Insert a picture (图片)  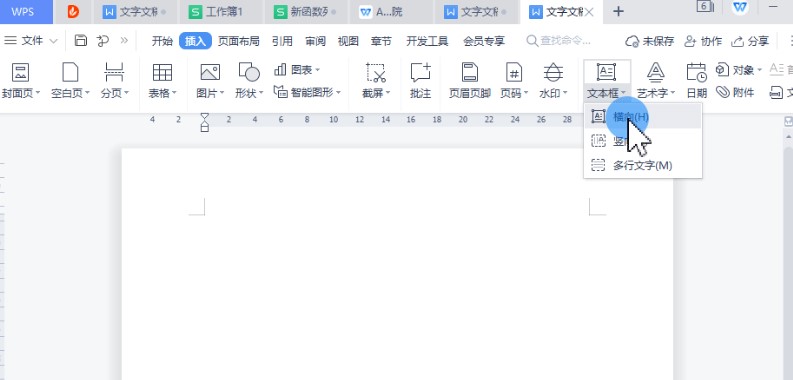(210, 79)
